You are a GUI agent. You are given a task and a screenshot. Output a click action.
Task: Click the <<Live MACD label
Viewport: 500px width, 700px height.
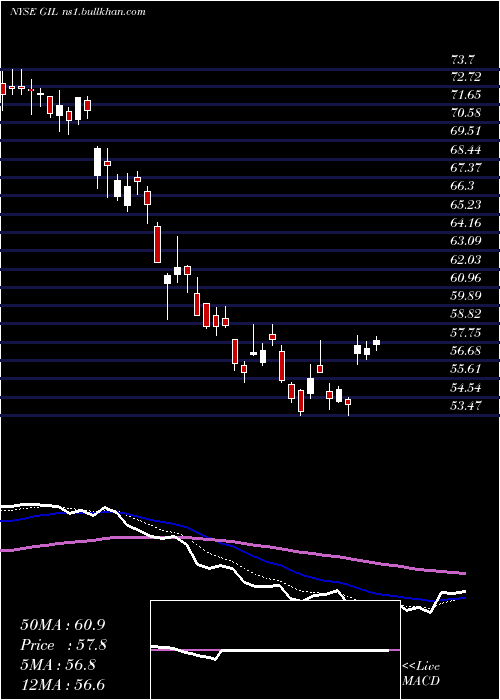[x=421, y=674]
